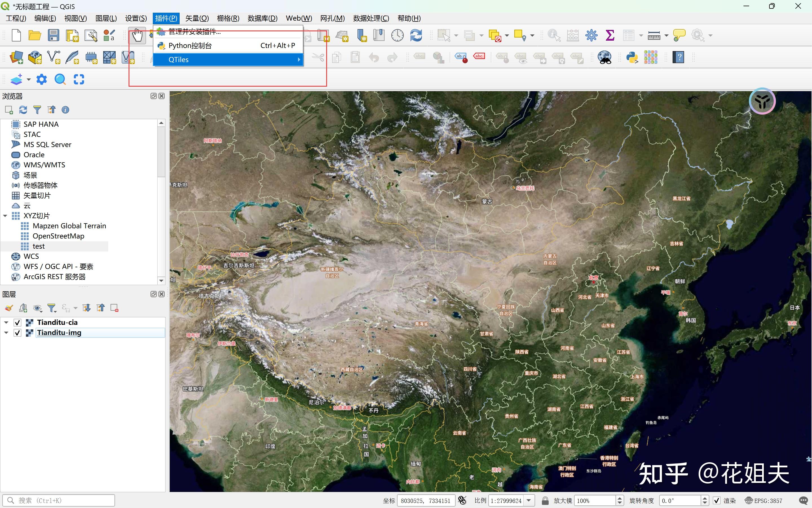812x508 pixels.
Task: Collapse all in Browser panel
Action: tap(51, 110)
